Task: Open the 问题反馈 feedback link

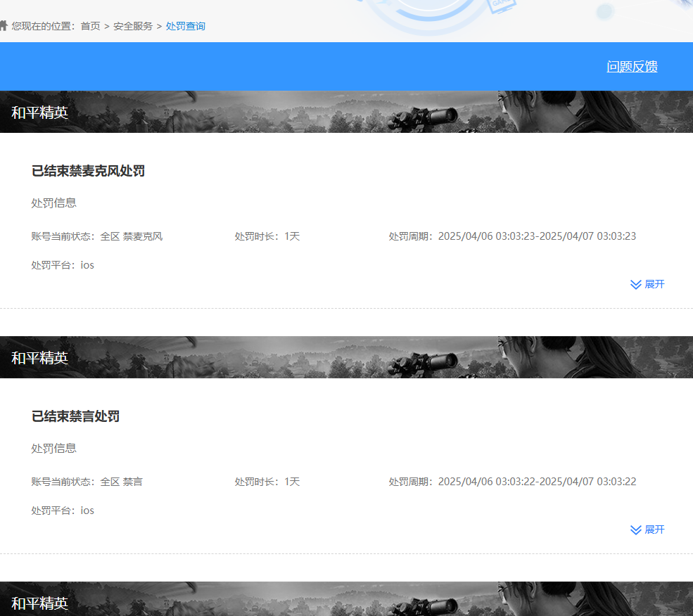Action: [x=631, y=66]
